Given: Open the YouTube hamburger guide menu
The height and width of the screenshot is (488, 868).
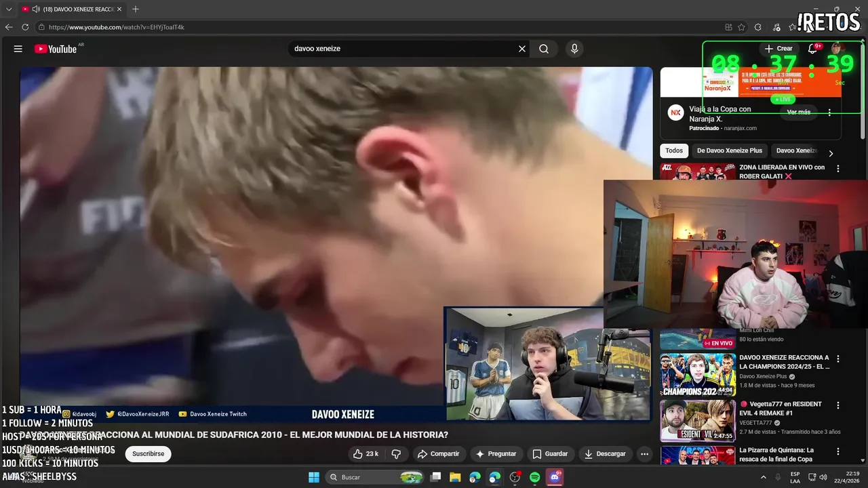Looking at the screenshot, I should 18,49.
